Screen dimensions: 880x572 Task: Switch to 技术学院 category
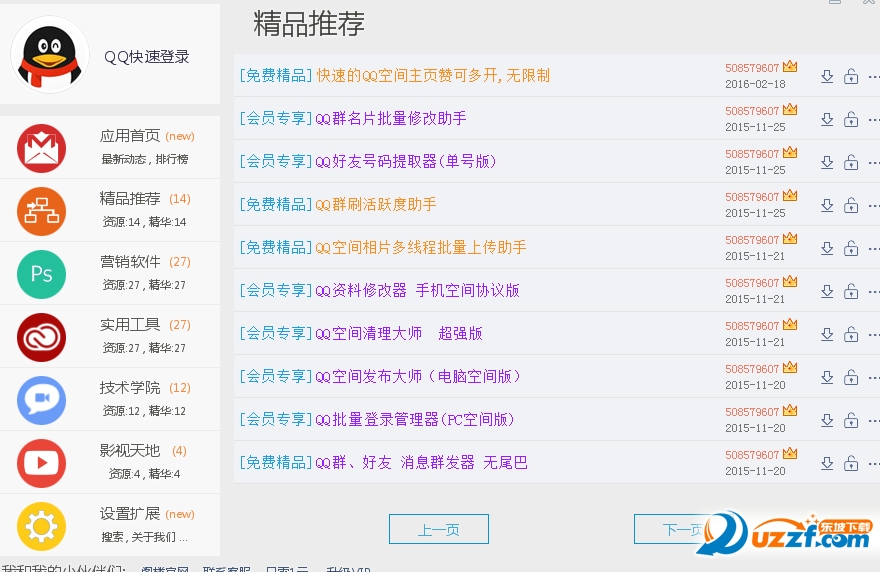130,387
